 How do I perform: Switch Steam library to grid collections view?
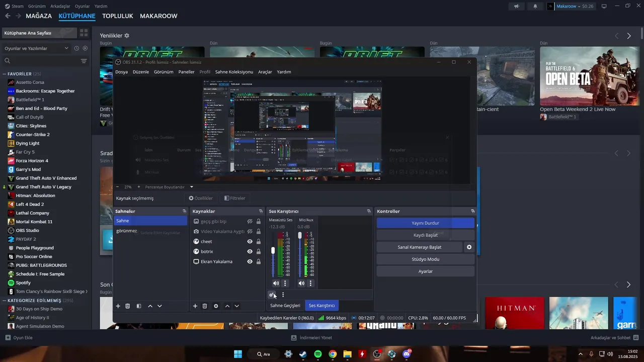tap(84, 33)
